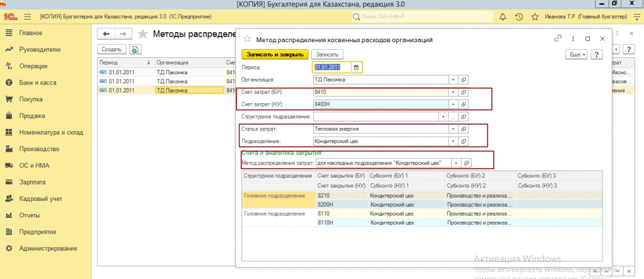The height and width of the screenshot is (279, 644).
Task: Expand the Структурное подразделение dropdown
Action: 443,117
